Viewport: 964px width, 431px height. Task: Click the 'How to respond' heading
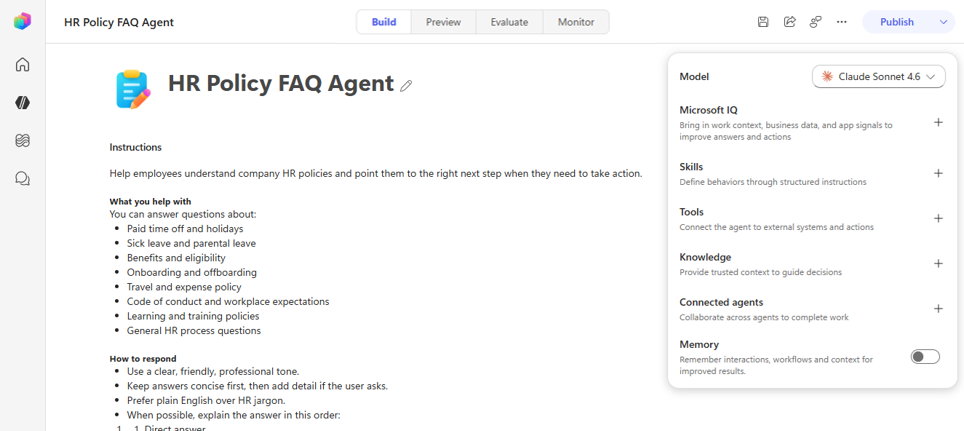pos(143,358)
